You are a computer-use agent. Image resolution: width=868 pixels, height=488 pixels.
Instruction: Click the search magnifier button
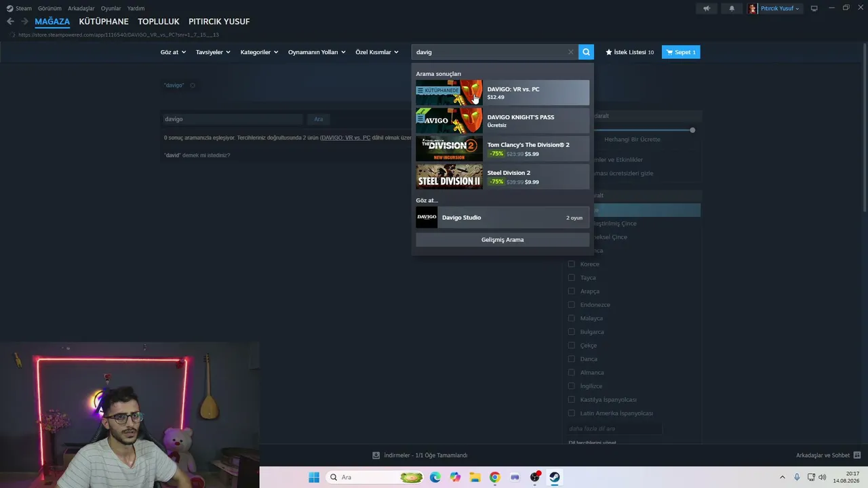[x=587, y=52]
